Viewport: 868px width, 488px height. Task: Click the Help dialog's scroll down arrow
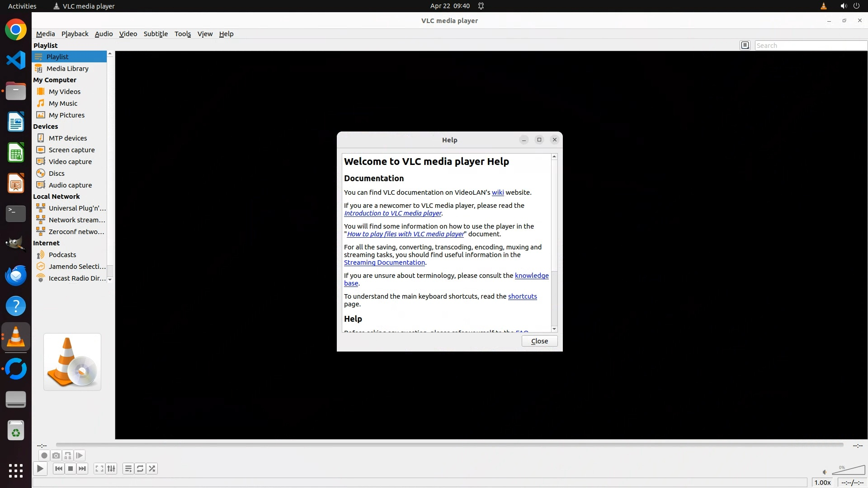point(554,329)
